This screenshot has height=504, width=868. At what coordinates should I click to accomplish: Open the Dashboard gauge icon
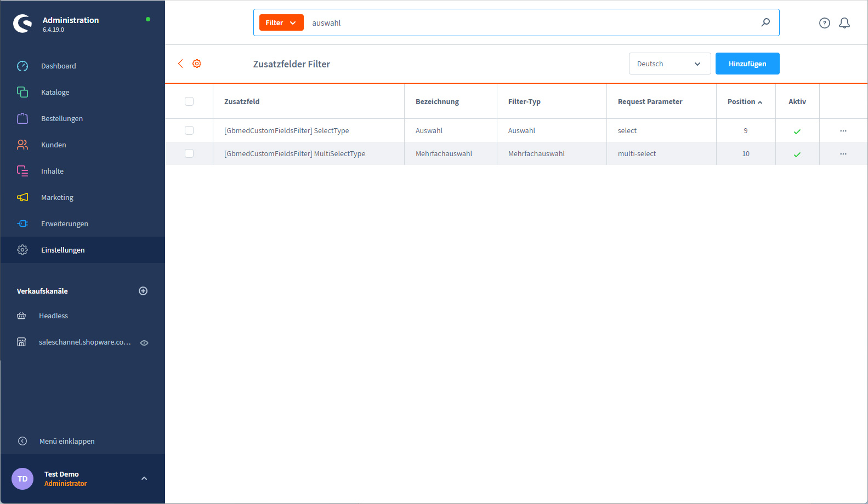(x=22, y=66)
